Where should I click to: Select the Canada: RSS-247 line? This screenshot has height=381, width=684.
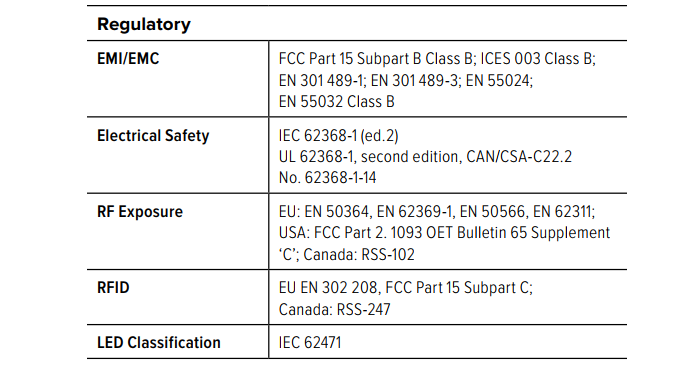pos(335,309)
